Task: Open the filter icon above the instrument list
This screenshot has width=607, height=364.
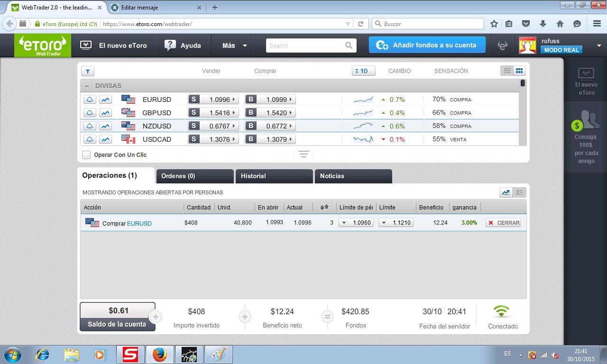Action: [88, 71]
